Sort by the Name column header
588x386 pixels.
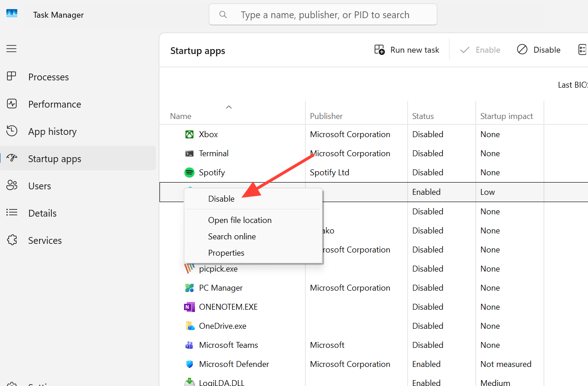[180, 116]
